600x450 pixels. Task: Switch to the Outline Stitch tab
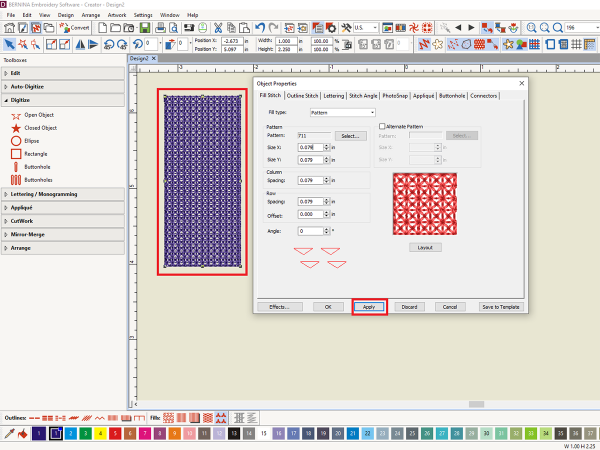[301, 95]
